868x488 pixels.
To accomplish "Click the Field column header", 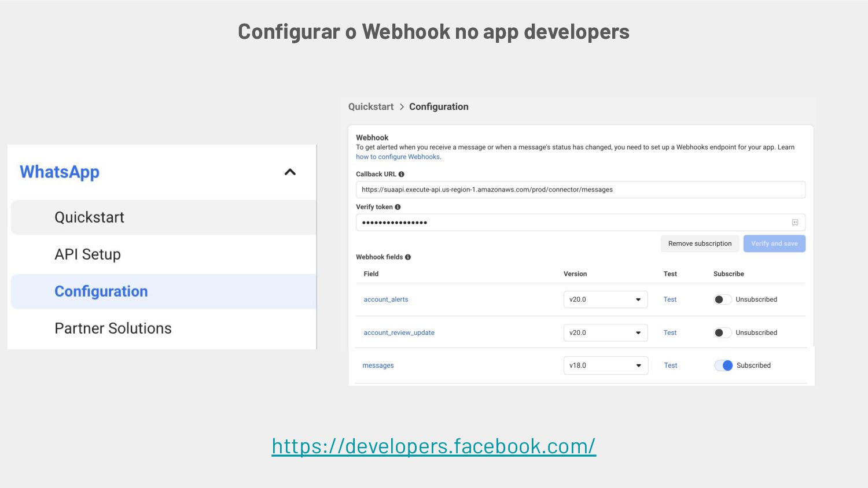I will [371, 274].
